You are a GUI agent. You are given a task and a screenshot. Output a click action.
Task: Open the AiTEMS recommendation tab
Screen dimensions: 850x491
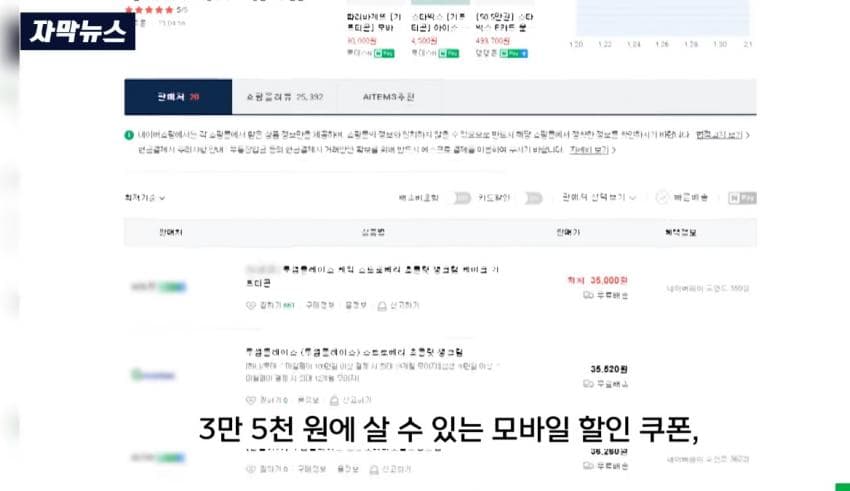tap(389, 97)
